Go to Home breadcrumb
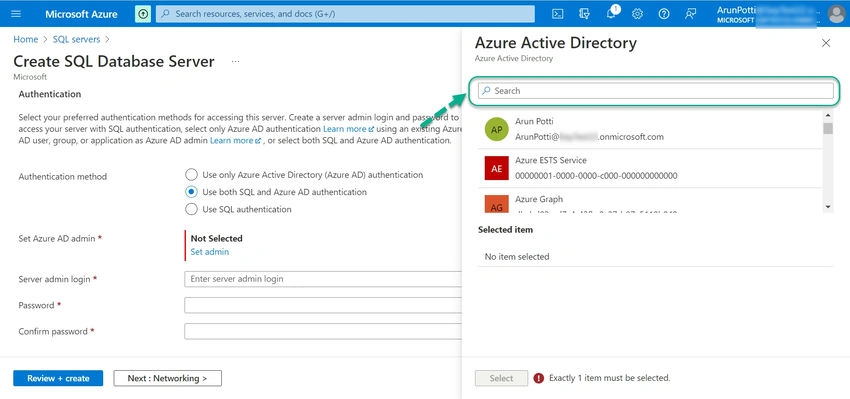 [25, 40]
